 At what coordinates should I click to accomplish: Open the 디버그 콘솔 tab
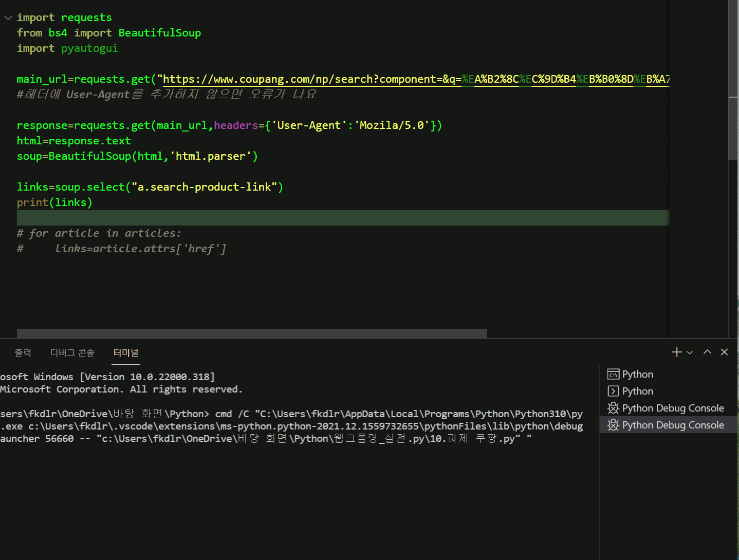[72, 353]
